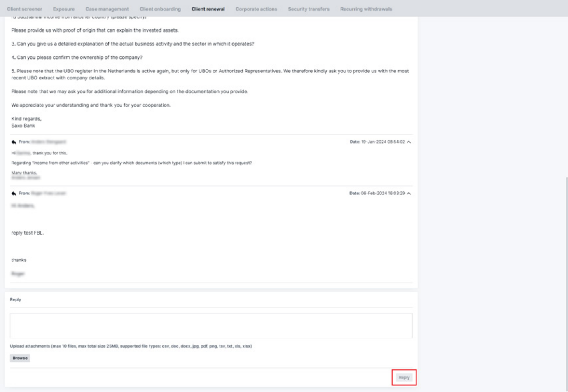Click the "reply test FBL." message text
The image size is (568, 392).
point(27,233)
